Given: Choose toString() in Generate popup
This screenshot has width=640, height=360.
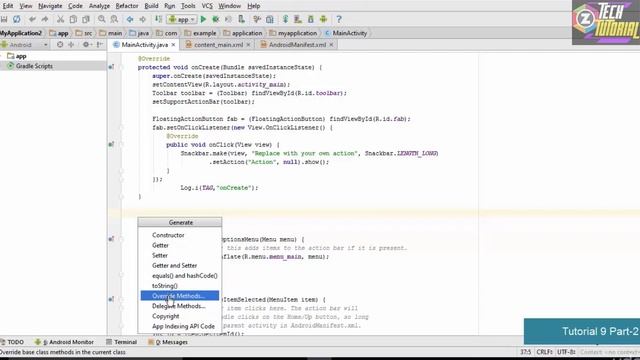Looking at the screenshot, I should (x=180, y=286).
